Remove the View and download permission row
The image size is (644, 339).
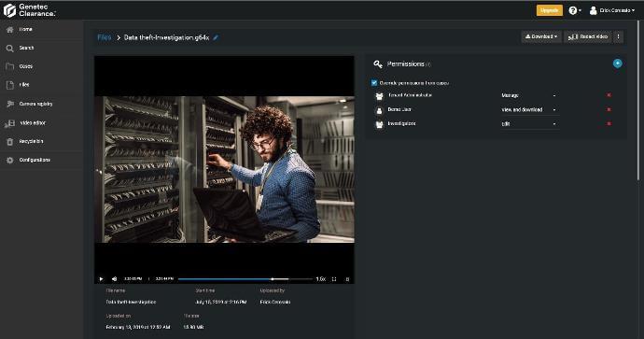609,109
